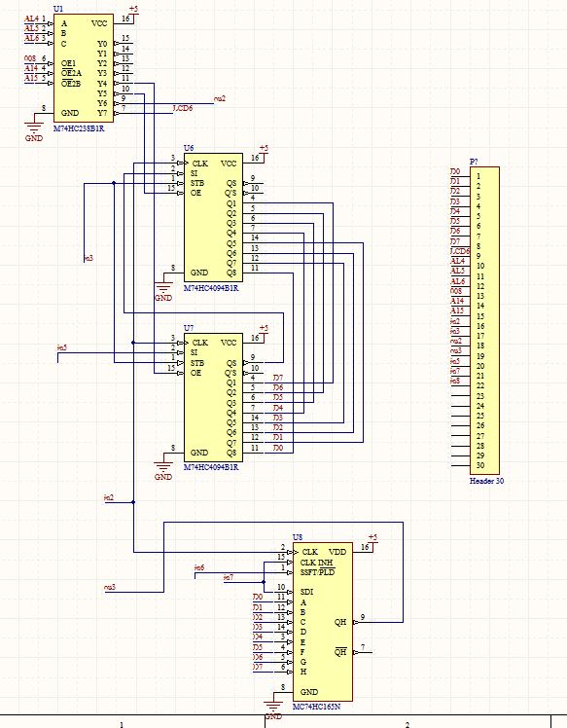This screenshot has height=728, width=567.
Task: Click the D0 net label at U7 Q8
Action: (278, 448)
